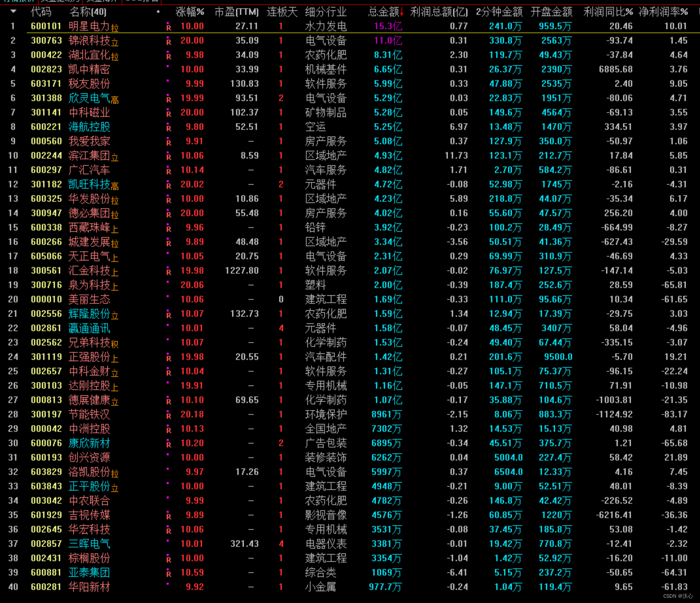Click the R marker in 辉隆股份 row

[169, 315]
